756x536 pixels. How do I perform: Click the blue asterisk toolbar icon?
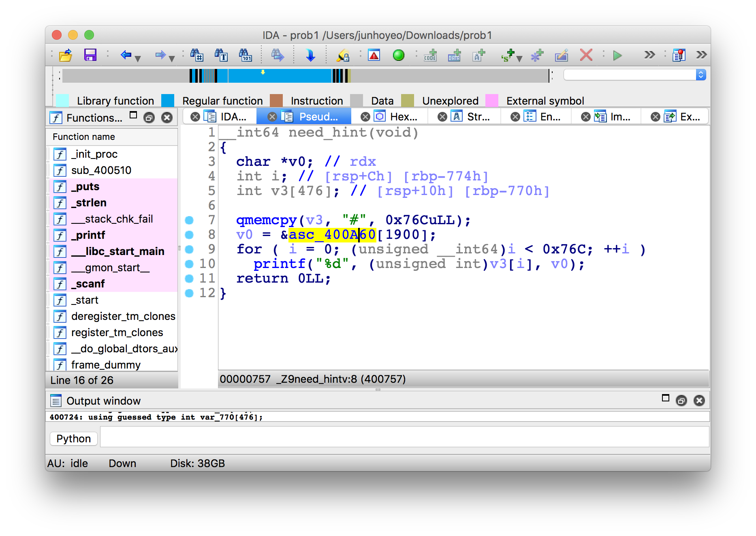[537, 55]
